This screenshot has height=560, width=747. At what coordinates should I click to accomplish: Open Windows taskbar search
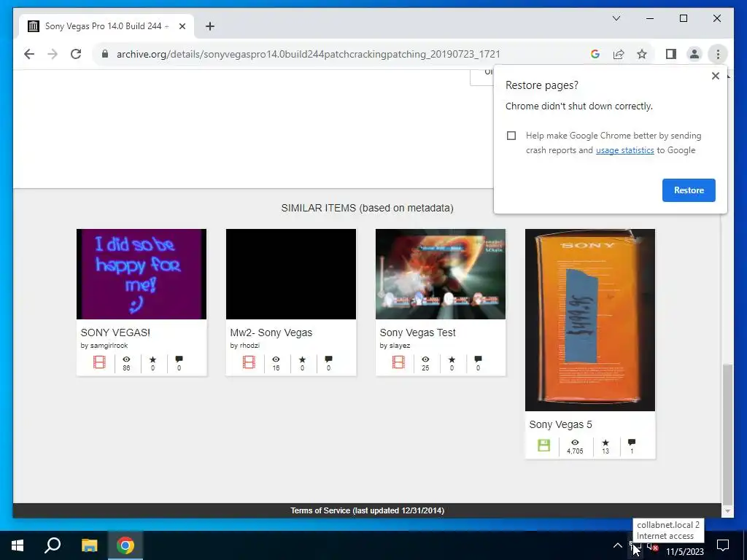click(53, 545)
